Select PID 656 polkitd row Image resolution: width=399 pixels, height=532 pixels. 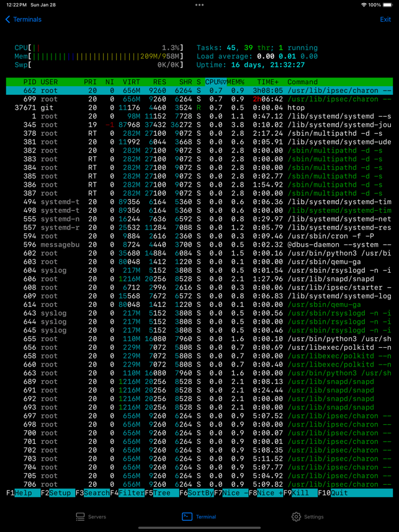[199, 347]
